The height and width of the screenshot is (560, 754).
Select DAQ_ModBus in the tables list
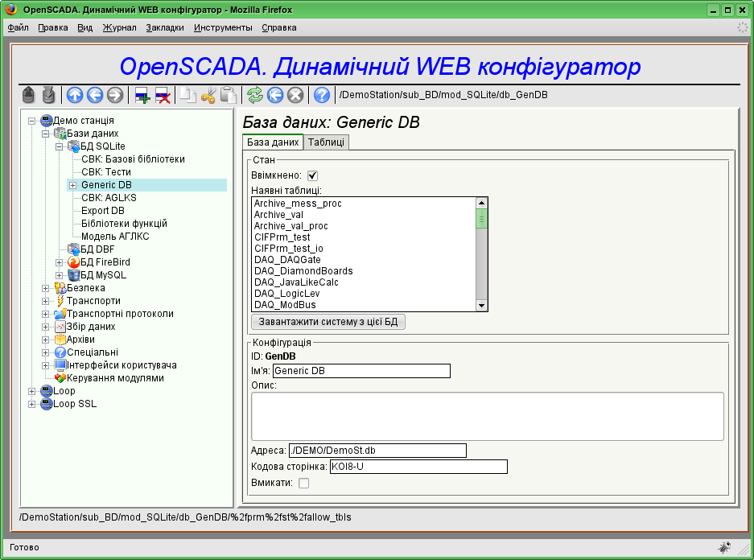point(285,305)
